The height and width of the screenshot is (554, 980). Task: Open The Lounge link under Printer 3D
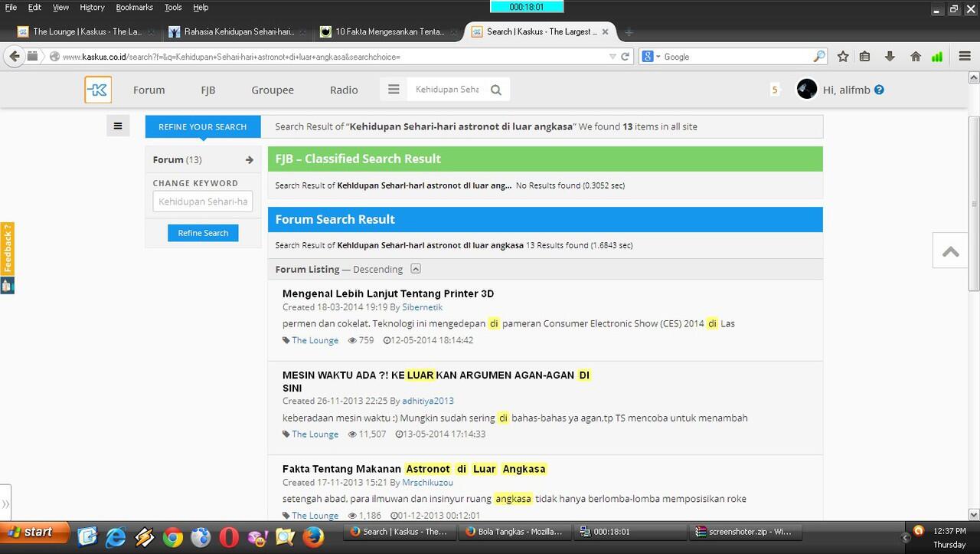click(315, 340)
